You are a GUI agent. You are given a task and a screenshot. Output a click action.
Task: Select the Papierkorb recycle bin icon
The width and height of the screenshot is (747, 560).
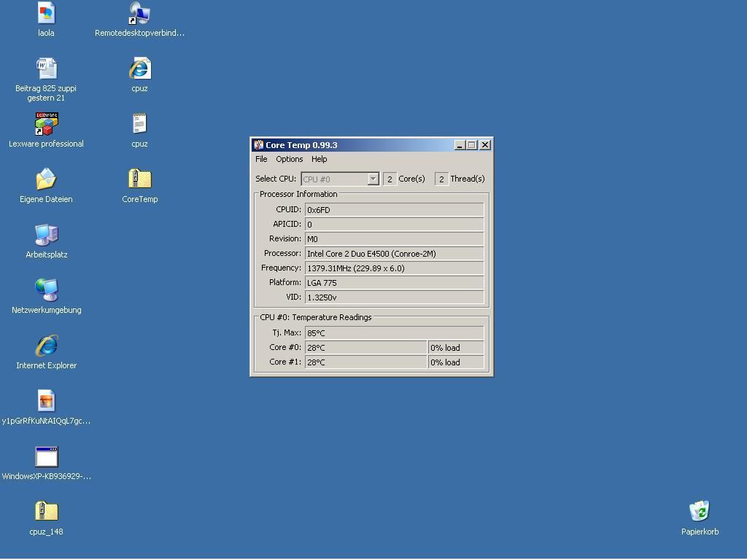point(700,511)
